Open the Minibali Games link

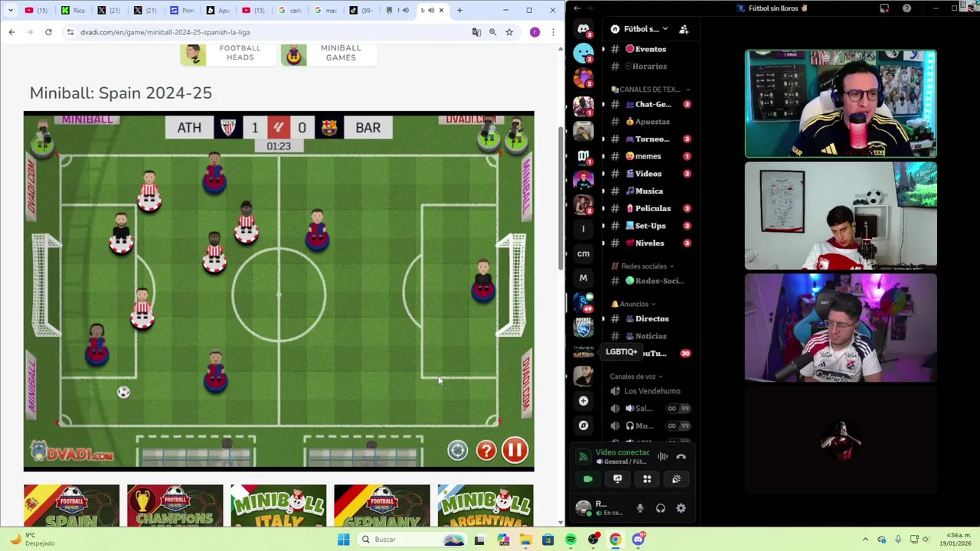pyautogui.click(x=329, y=54)
